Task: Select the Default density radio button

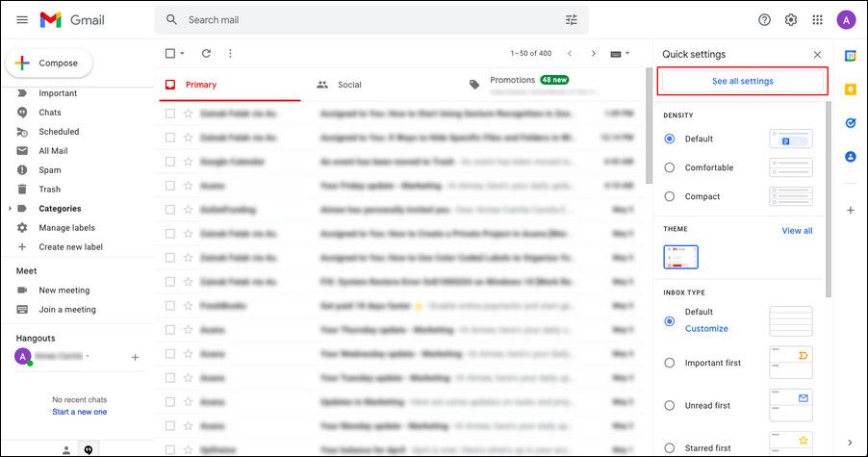Action: coord(669,139)
